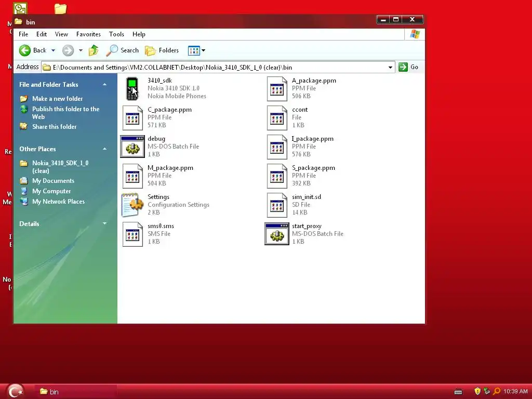Click the Start button on taskbar

point(15,392)
